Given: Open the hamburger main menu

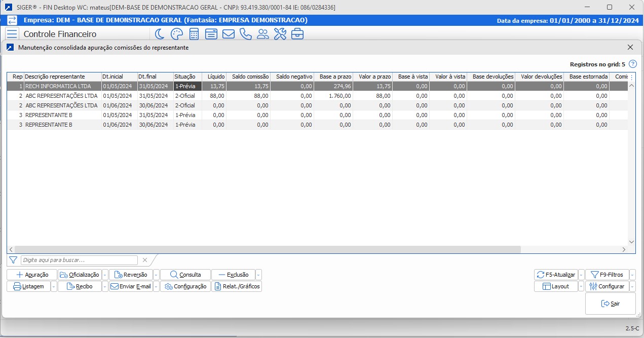Looking at the screenshot, I should click(x=12, y=34).
